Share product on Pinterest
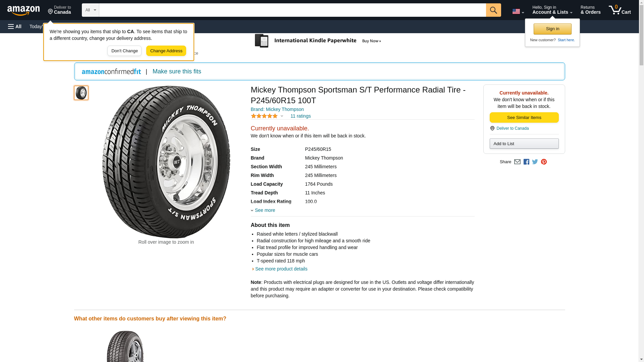Screen dimensions: 644x362 [544, 162]
